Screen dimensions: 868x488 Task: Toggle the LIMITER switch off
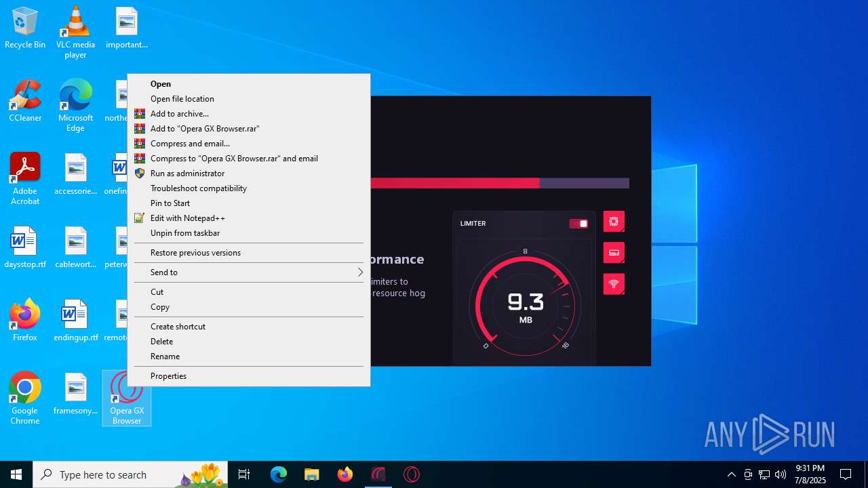pyautogui.click(x=578, y=224)
